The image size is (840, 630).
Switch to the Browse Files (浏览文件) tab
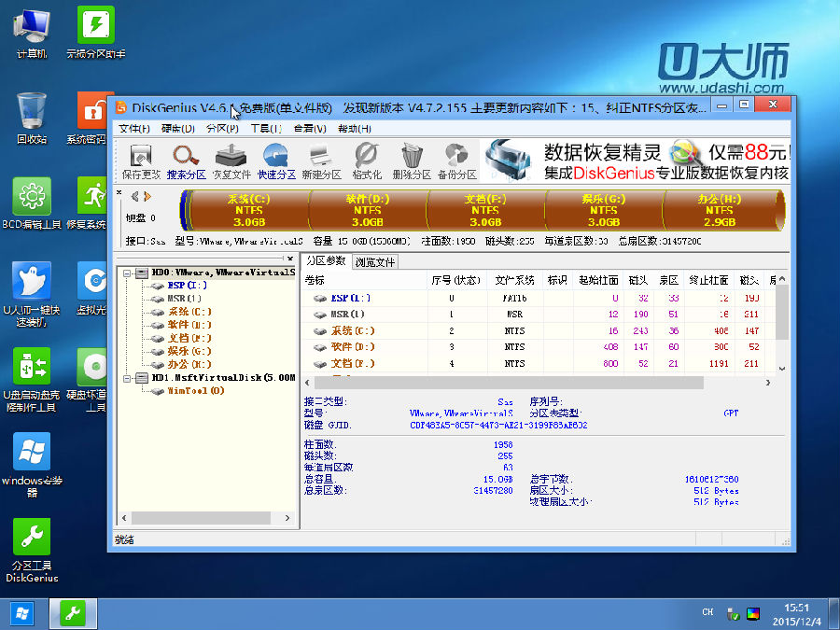(x=375, y=262)
